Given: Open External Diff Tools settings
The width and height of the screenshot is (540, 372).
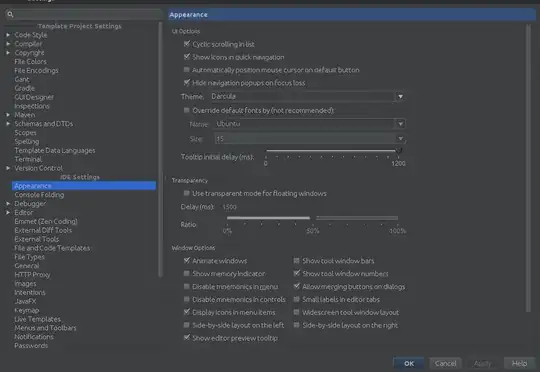Looking at the screenshot, I should click(43, 230).
